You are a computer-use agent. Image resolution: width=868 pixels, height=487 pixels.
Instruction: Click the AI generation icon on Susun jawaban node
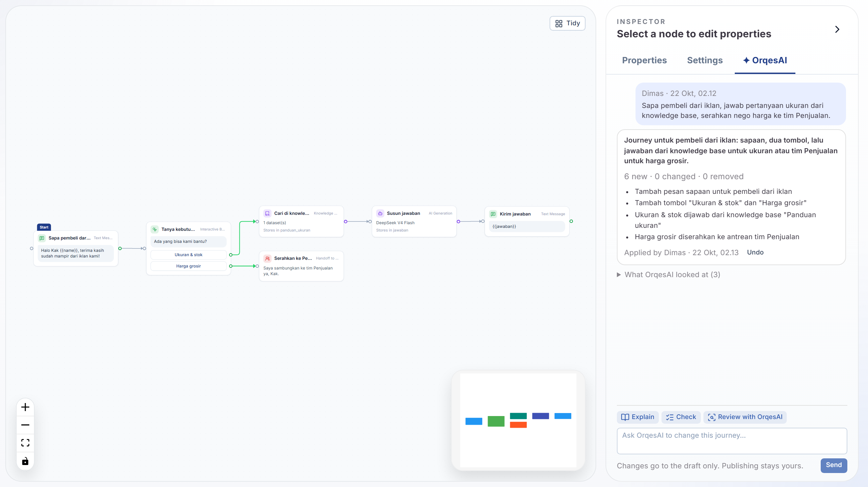(380, 213)
